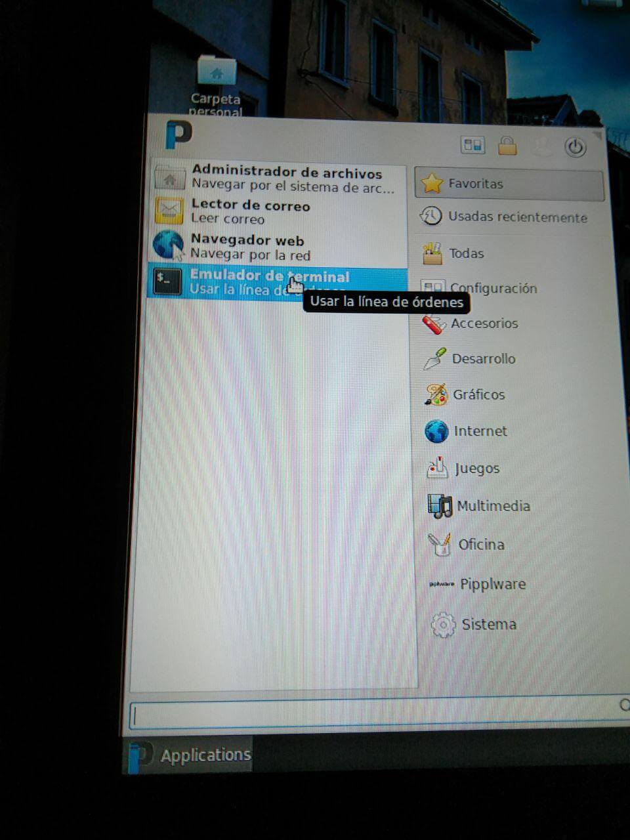Click the Sistema gear icon
The image size is (630, 840).
point(443,624)
